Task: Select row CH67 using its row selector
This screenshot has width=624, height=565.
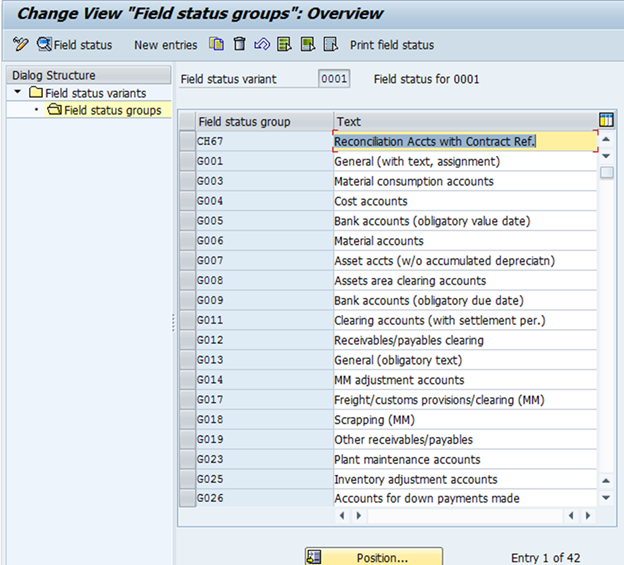Action: point(187,141)
